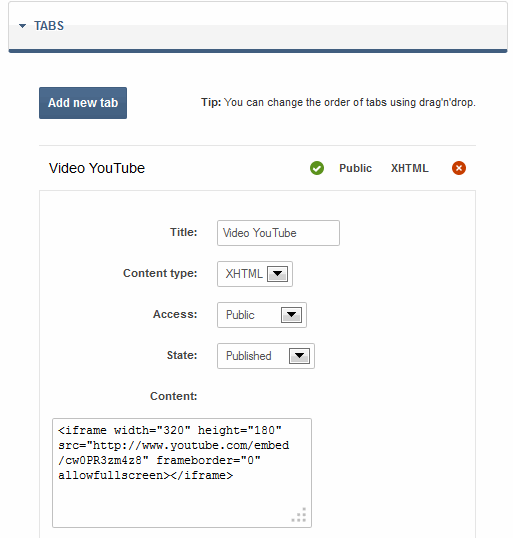This screenshot has width=513, height=538.
Task: Collapse the TABS section arrow
Action: [x=22, y=26]
